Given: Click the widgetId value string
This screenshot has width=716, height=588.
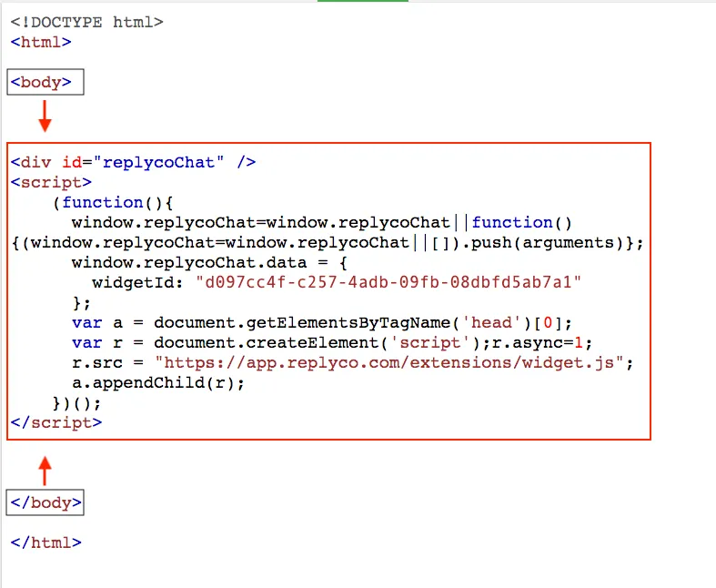Looking at the screenshot, I should coord(388,282).
